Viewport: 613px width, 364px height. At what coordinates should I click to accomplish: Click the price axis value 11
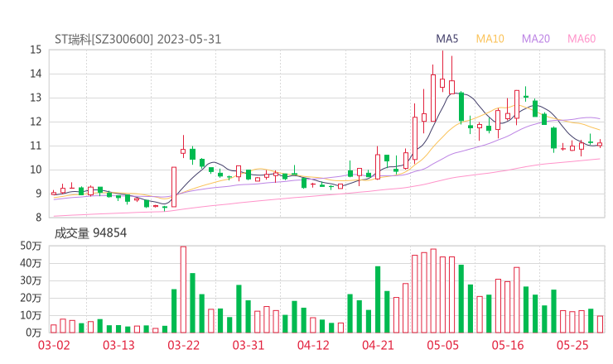(x=36, y=146)
